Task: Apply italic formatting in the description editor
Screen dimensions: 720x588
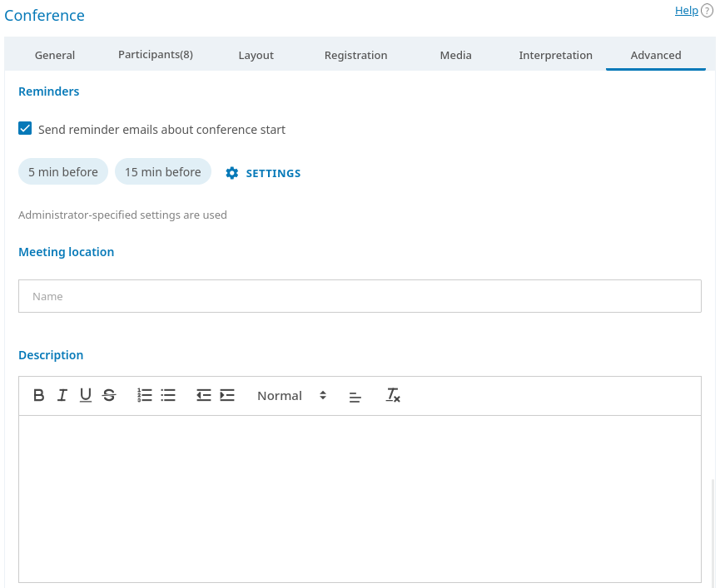Action: coord(62,396)
